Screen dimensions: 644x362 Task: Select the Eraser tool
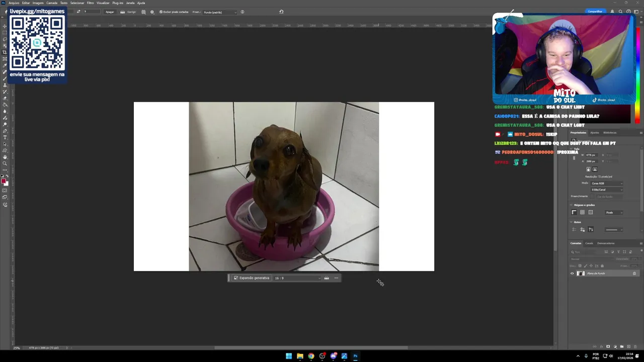click(x=5, y=98)
